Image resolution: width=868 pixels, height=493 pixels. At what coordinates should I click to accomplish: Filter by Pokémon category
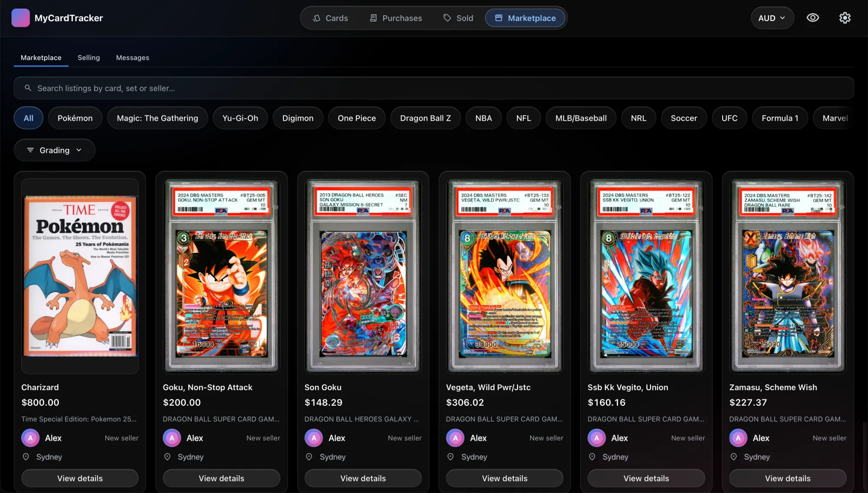[75, 118]
